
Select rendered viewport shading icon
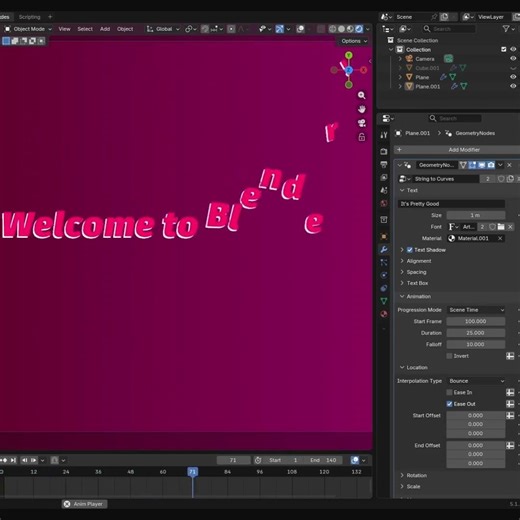359,29
